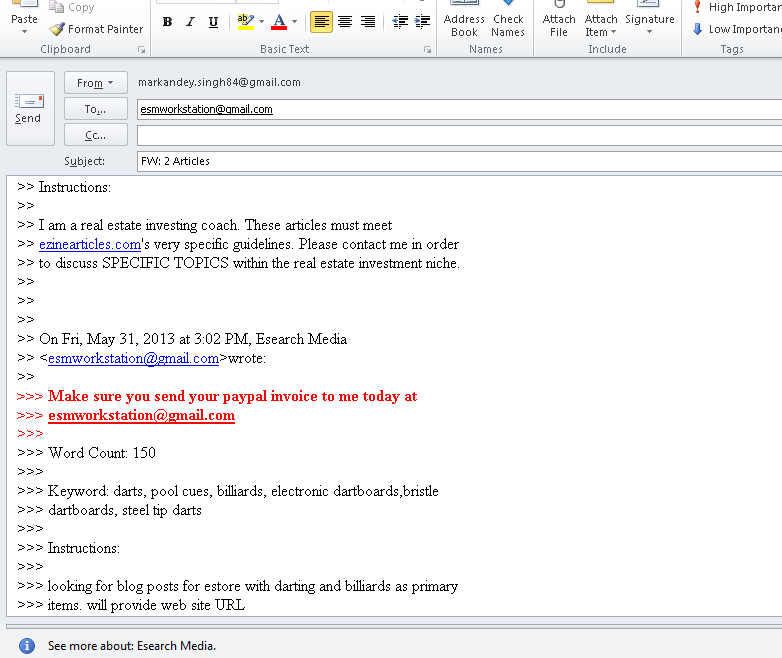Click 'I am a real estate investing coach' line
Screen dimensions: 782x658
pos(215,225)
